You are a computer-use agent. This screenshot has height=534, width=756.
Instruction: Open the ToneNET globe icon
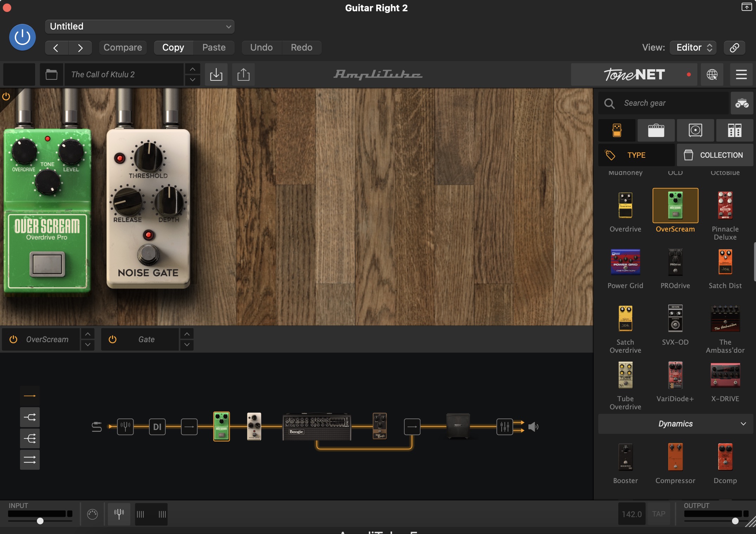tap(712, 74)
